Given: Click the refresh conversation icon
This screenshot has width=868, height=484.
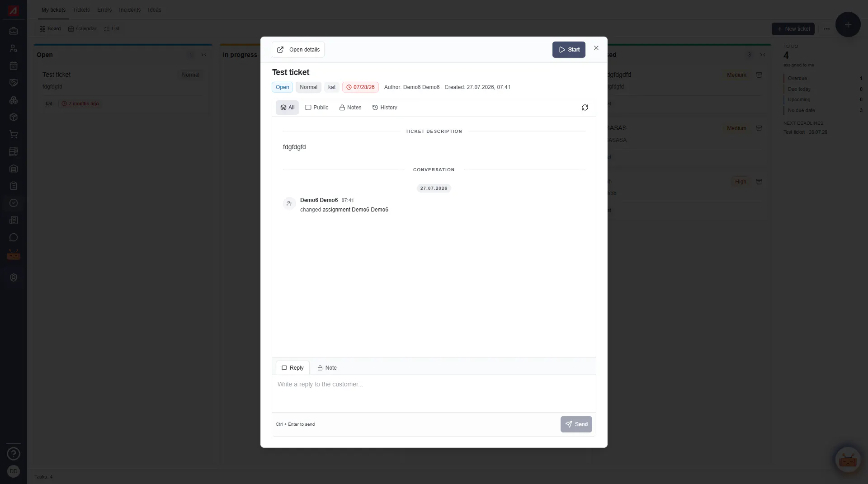Looking at the screenshot, I should [585, 108].
